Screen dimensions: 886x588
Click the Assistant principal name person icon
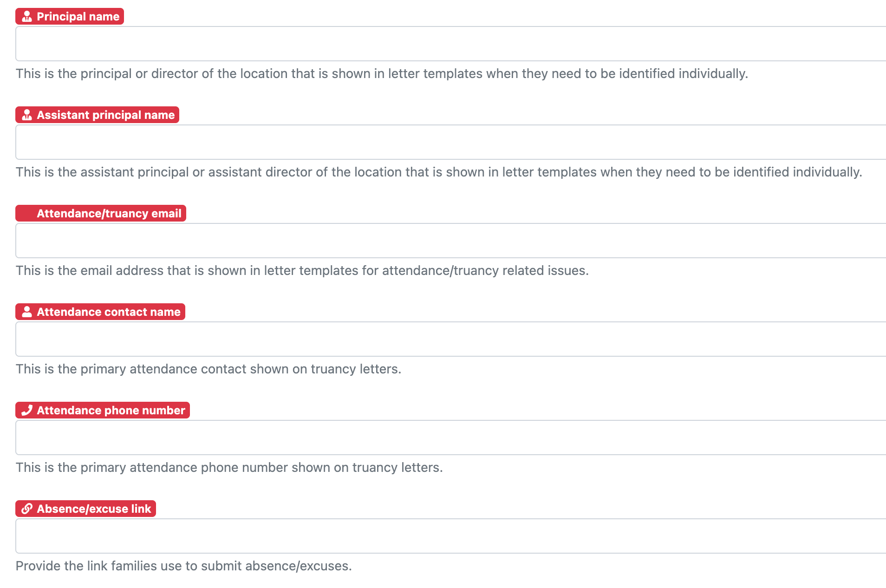(x=27, y=115)
